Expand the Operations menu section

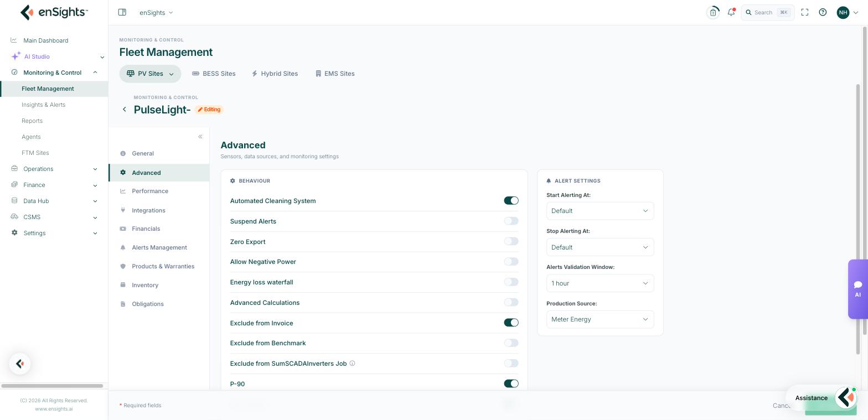click(54, 169)
